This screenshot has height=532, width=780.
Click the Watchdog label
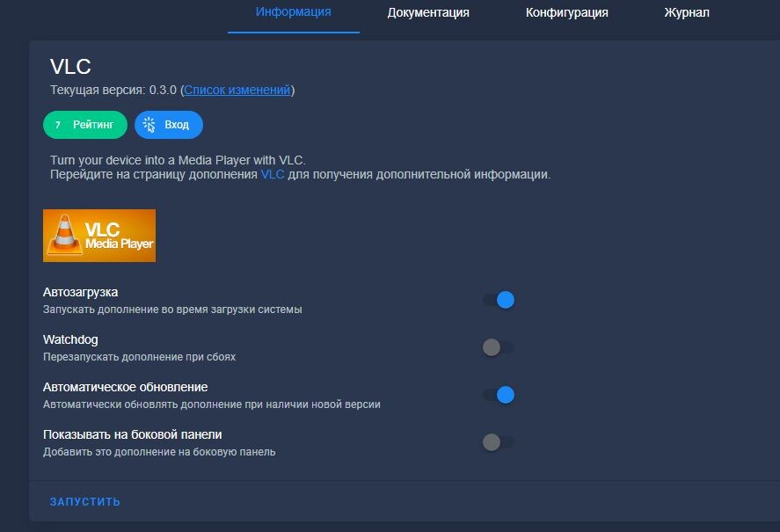70,339
